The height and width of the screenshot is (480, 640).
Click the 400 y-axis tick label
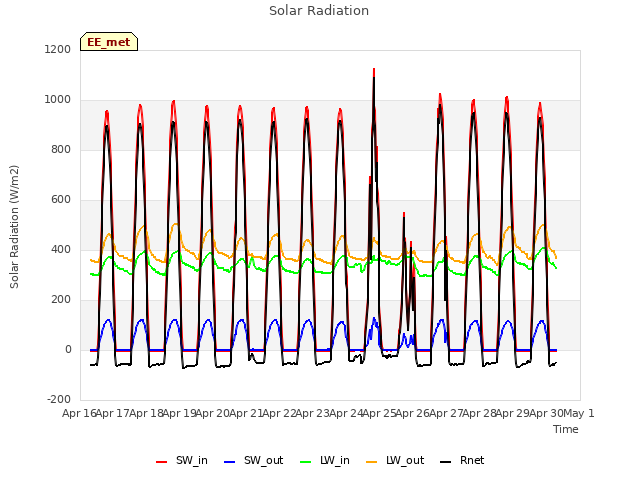click(x=61, y=249)
